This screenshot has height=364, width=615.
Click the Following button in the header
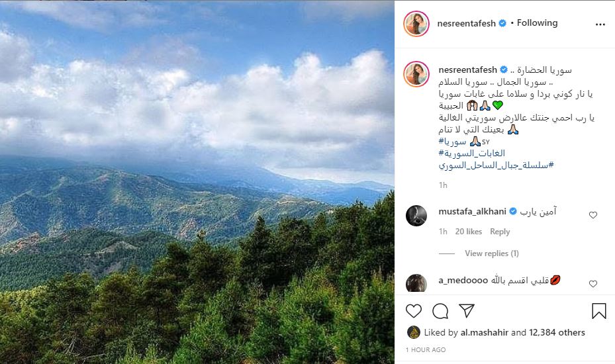point(537,23)
